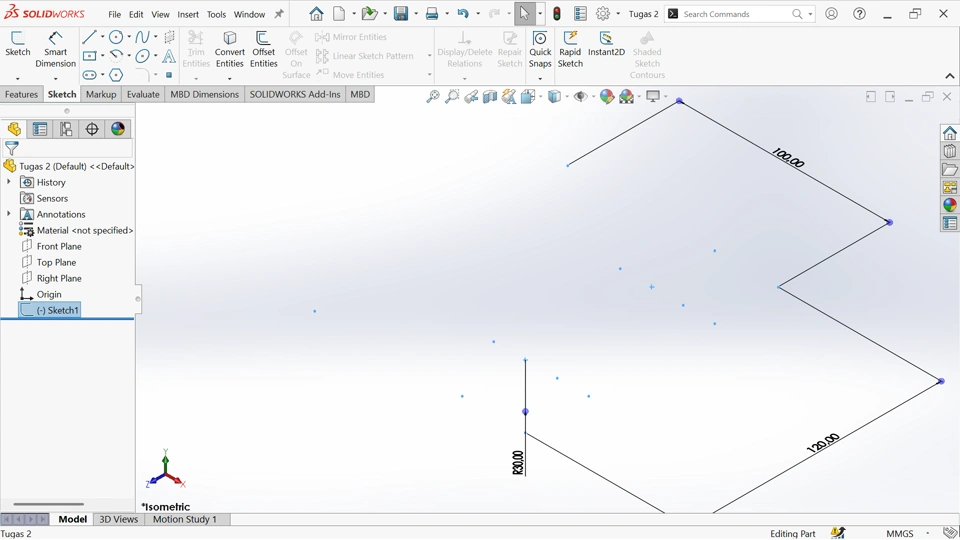The image size is (960, 540).
Task: Click the Convert Entities tool
Action: [230, 50]
